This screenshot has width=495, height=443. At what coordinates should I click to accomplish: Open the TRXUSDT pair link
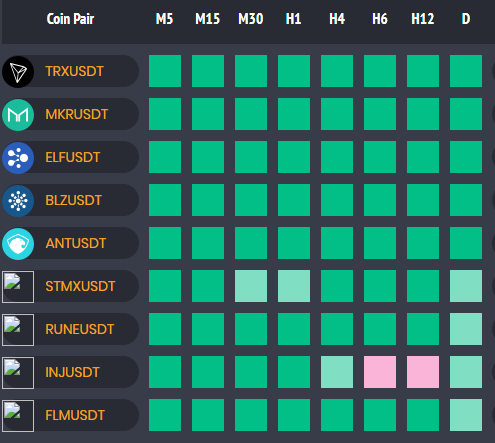pos(74,71)
